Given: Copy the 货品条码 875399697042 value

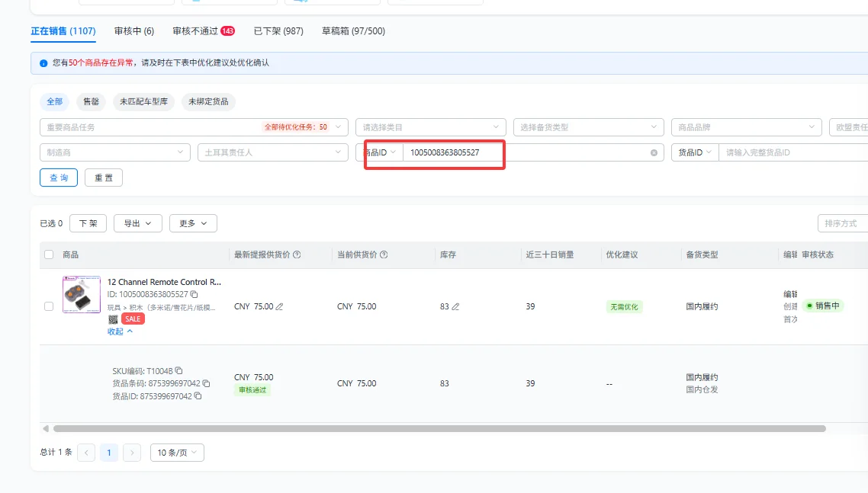Looking at the screenshot, I should pos(207,383).
